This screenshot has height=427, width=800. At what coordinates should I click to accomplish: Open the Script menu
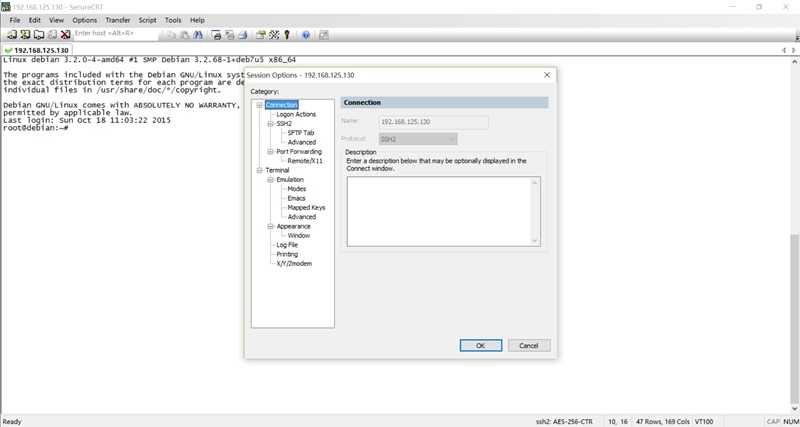[147, 20]
